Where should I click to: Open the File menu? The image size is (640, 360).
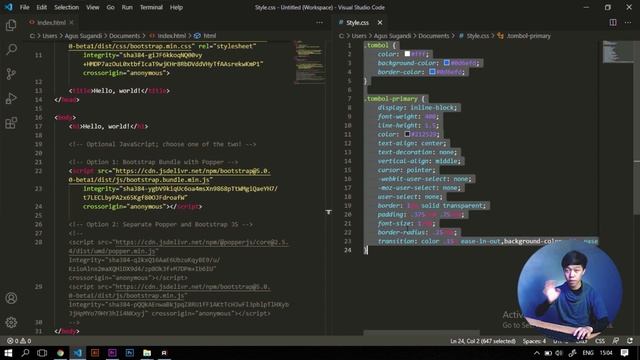point(24,7)
